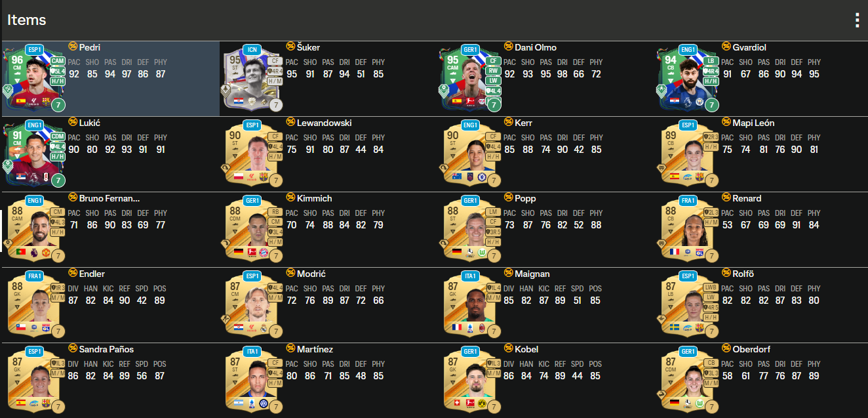Click the contracts badge on Pedri's card
This screenshot has width=868, height=418.
pos(58,105)
